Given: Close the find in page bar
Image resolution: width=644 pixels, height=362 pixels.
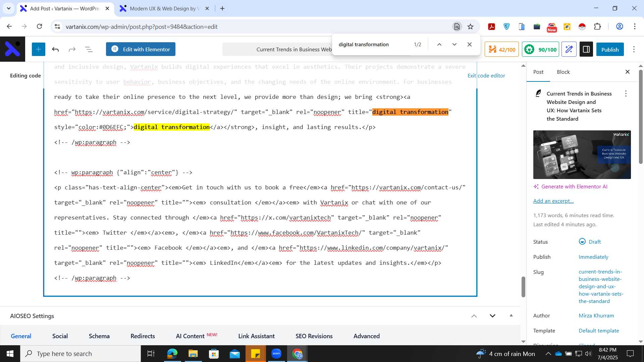Looking at the screenshot, I should (470, 44).
